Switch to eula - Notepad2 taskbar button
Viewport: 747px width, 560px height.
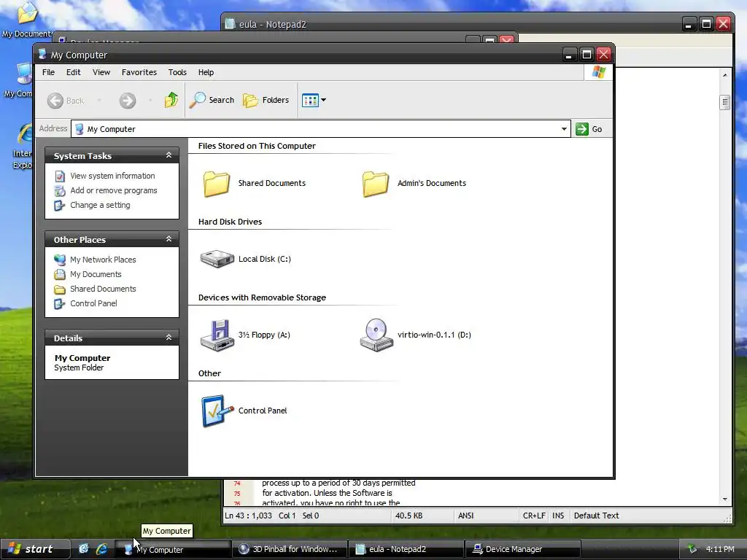pos(406,549)
